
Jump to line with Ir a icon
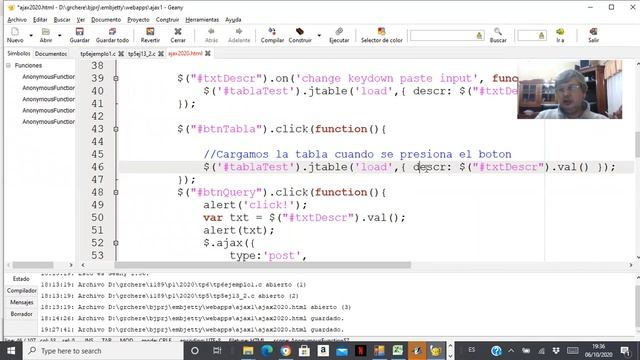[x=560, y=35]
